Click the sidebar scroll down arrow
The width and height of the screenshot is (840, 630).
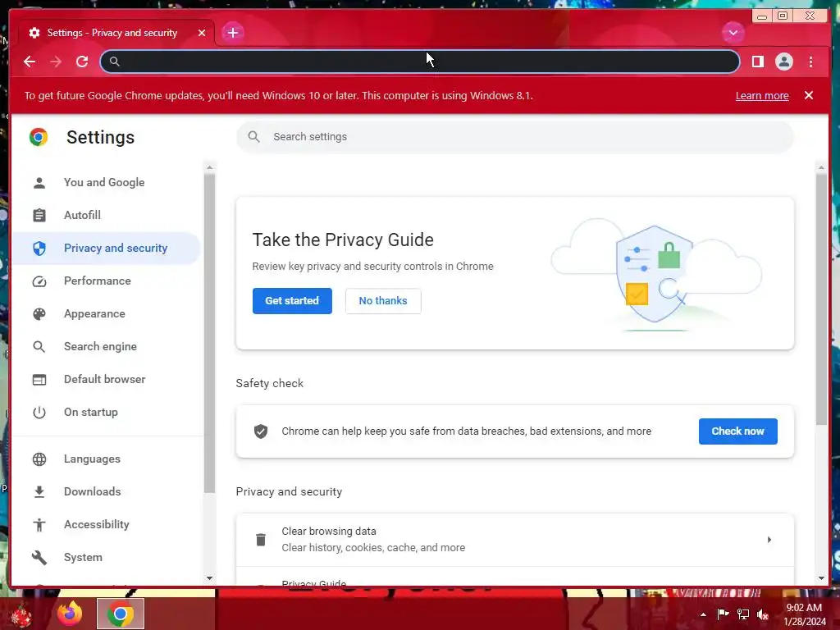pyautogui.click(x=209, y=578)
